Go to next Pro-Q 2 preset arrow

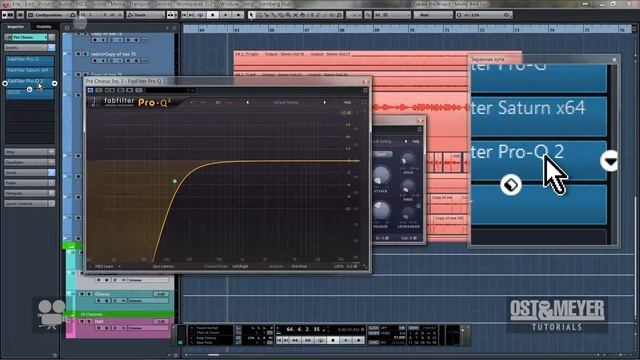tap(324, 102)
